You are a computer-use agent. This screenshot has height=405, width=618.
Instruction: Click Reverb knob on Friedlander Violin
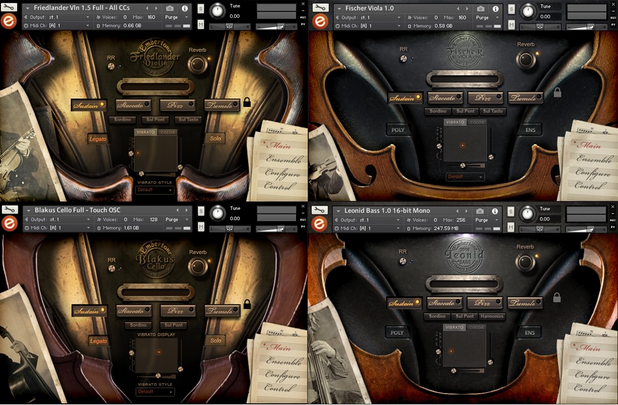tap(197, 64)
